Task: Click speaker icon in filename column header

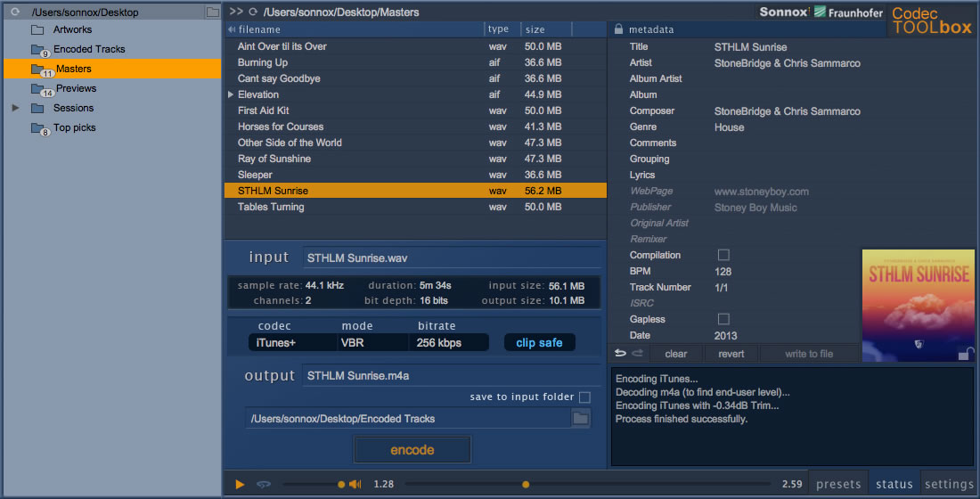Action: point(232,29)
